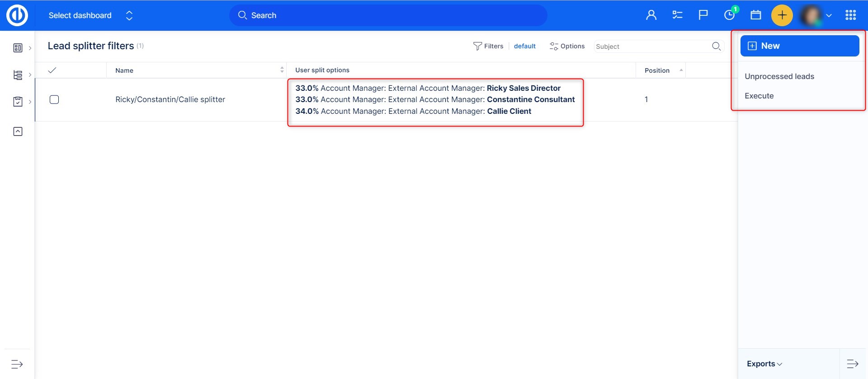This screenshot has height=379, width=868.
Task: Open the user avatar dropdown arrow
Action: 829,15
